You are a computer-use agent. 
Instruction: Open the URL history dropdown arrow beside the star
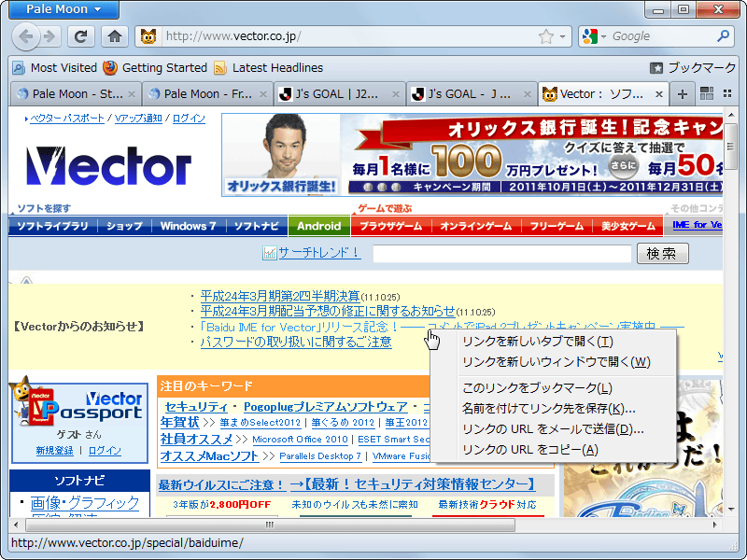tap(563, 36)
